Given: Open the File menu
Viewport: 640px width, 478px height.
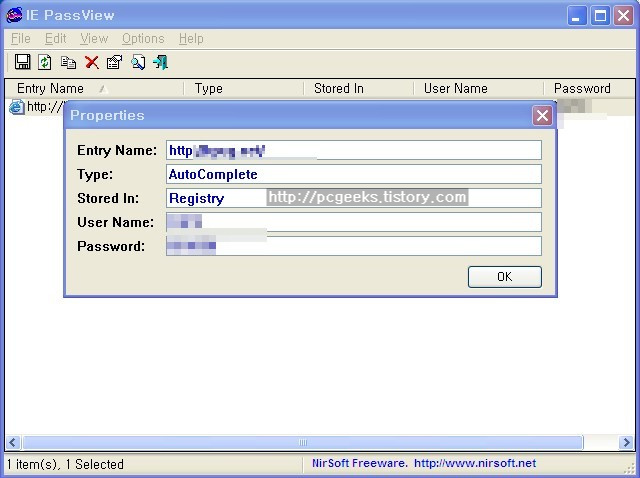Looking at the screenshot, I should coord(21,39).
